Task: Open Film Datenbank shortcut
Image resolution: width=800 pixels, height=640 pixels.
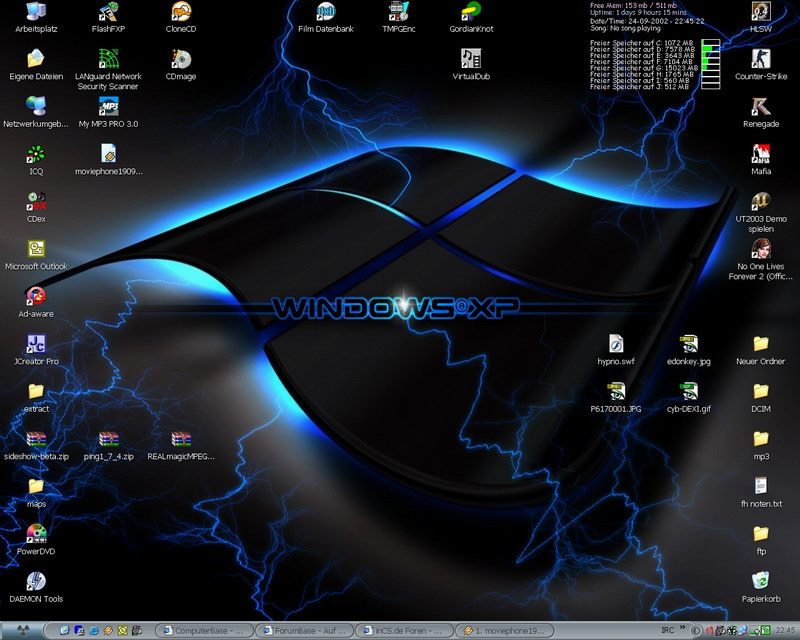Action: coord(326,18)
